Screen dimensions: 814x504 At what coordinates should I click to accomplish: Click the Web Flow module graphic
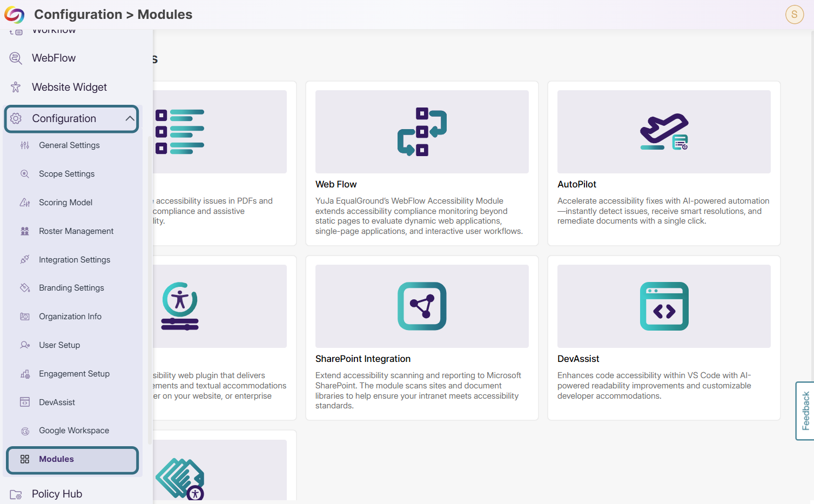tap(422, 132)
